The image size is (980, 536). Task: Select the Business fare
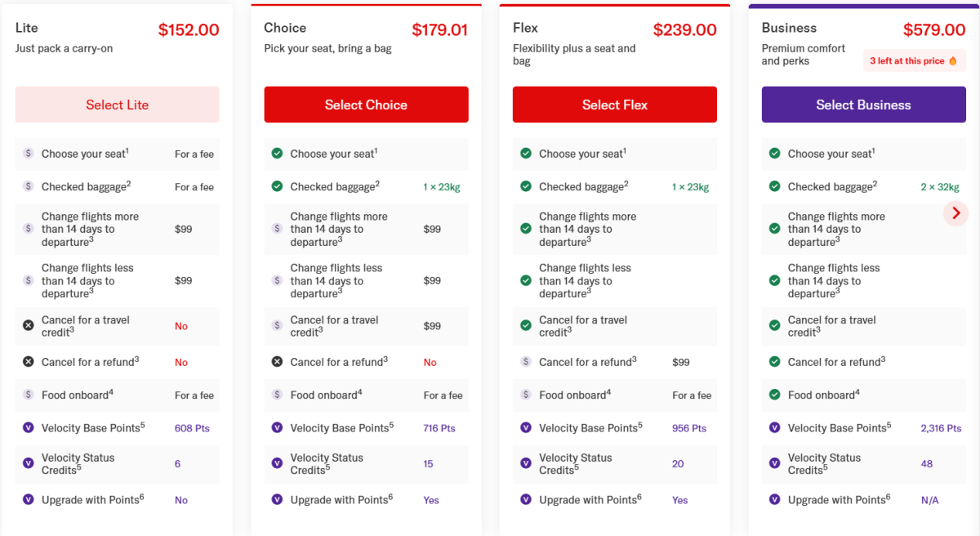(863, 105)
